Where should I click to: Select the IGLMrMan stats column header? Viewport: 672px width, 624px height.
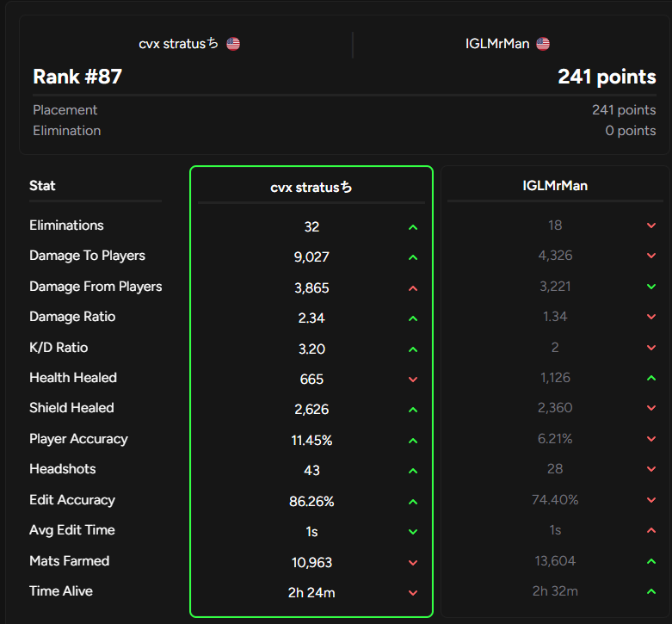point(555,186)
